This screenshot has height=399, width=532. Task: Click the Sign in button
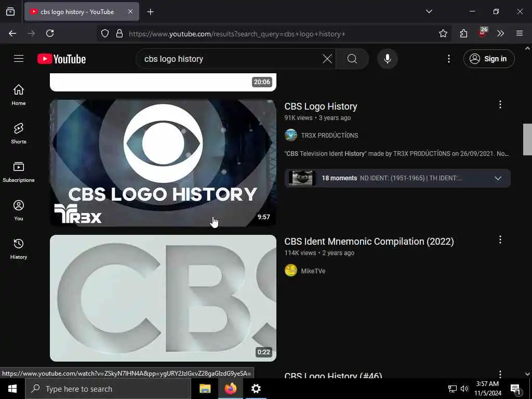click(488, 59)
